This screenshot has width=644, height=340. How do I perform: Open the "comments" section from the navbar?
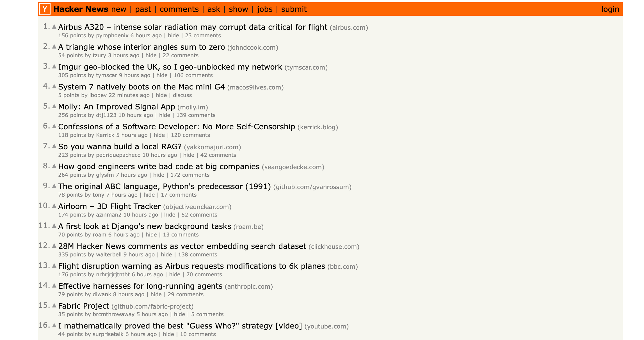click(179, 9)
